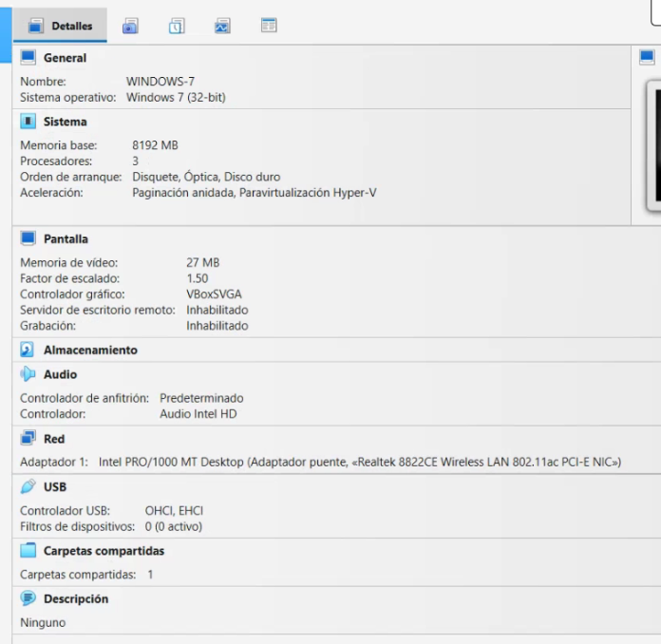This screenshot has height=644, width=661.
Task: Click the preview panel monitor icon
Action: click(x=647, y=57)
